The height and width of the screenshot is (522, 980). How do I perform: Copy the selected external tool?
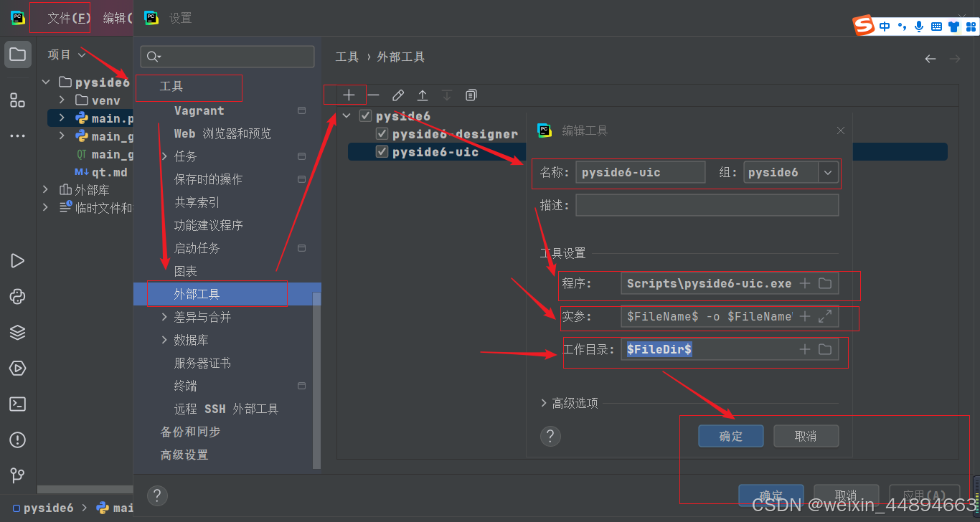point(471,95)
